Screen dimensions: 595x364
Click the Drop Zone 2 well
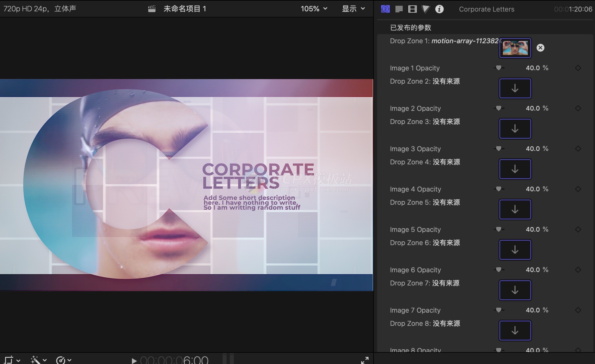coord(515,88)
